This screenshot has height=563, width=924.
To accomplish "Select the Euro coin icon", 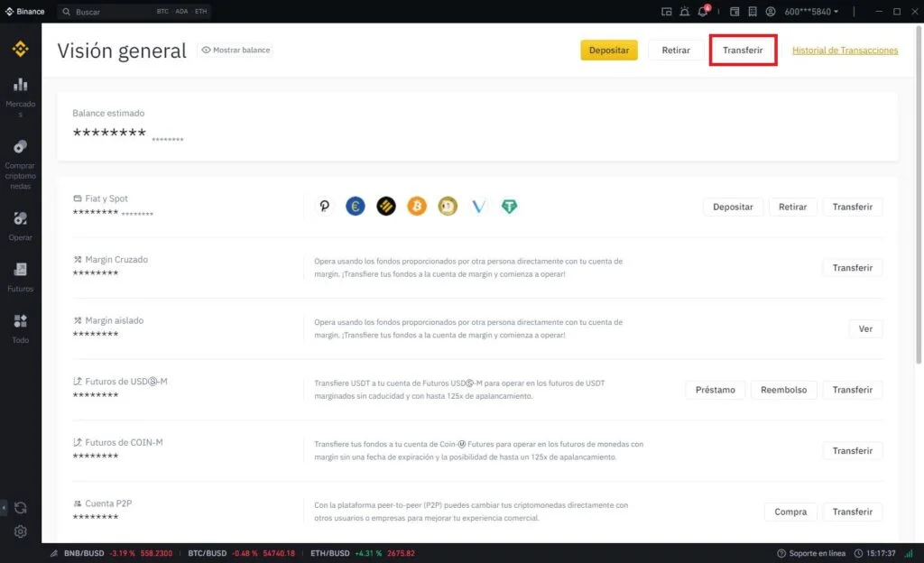I will 356,206.
